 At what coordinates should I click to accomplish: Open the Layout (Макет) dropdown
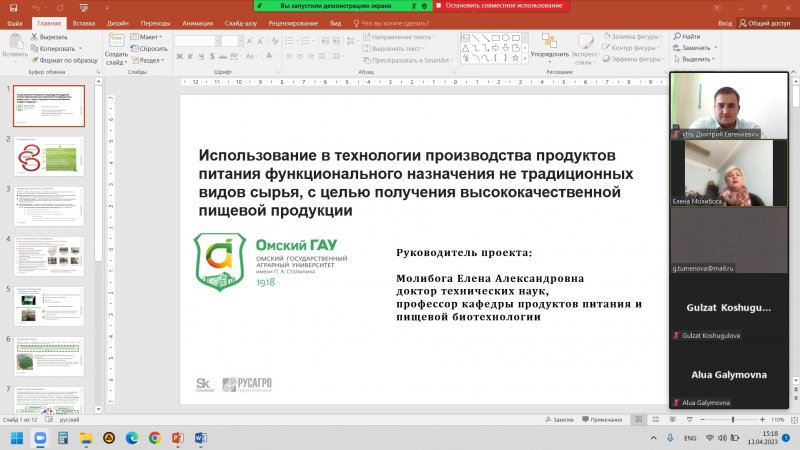146,37
